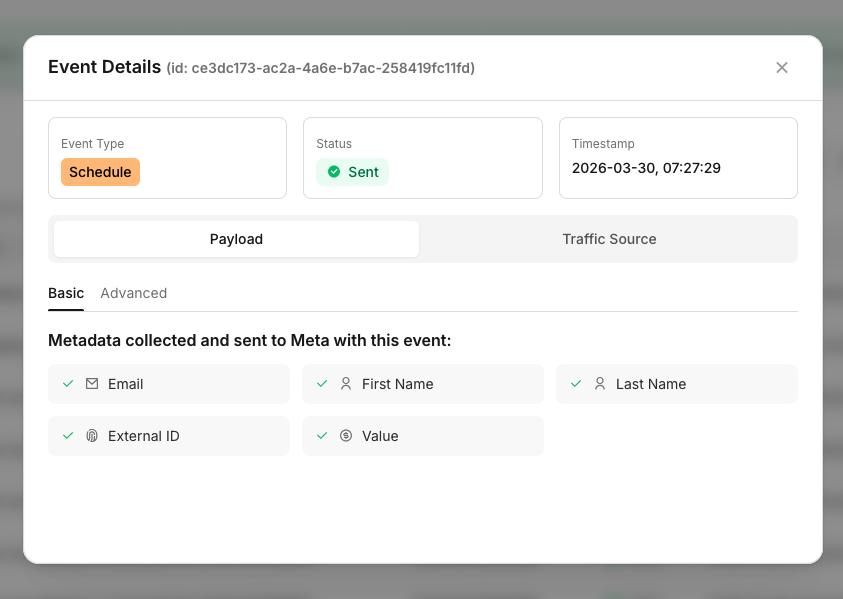Click the person icon beside First Name
Viewport: 843px width, 599px height.
346,384
